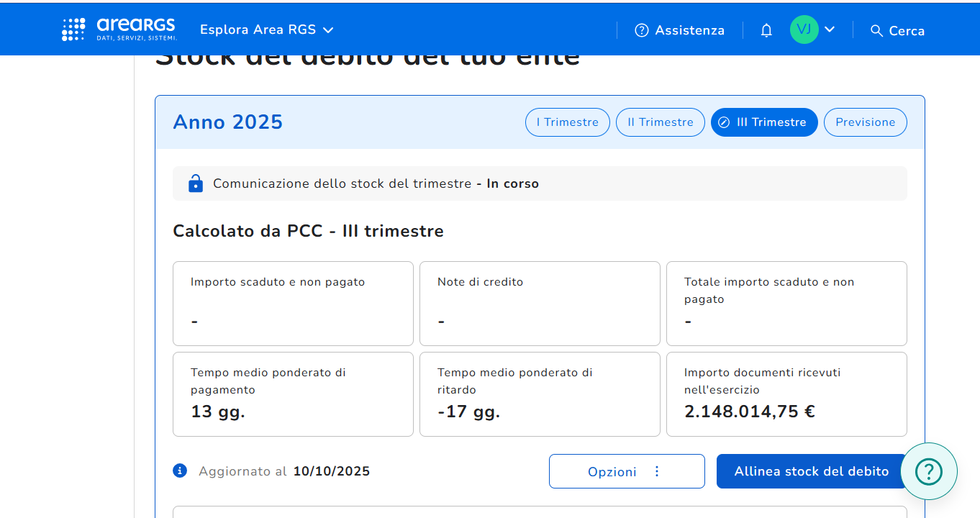Click the blue padlock icon
The width and height of the screenshot is (980, 518).
point(195,183)
